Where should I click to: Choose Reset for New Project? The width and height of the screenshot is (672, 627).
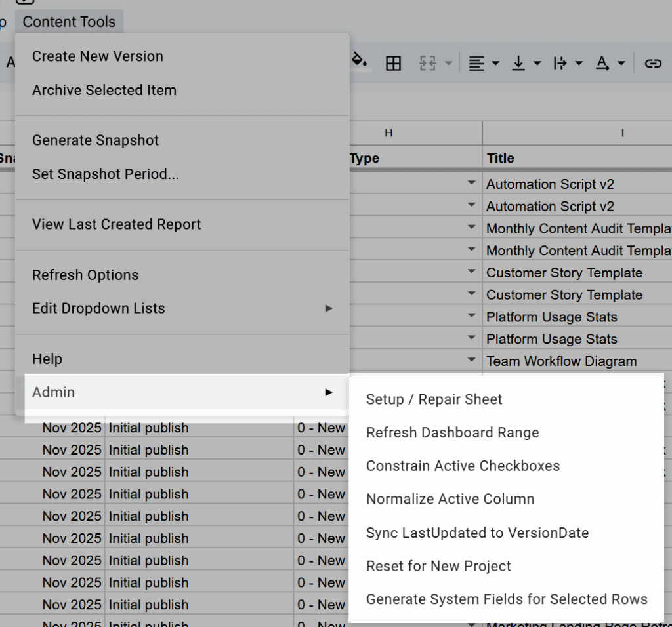point(438,566)
